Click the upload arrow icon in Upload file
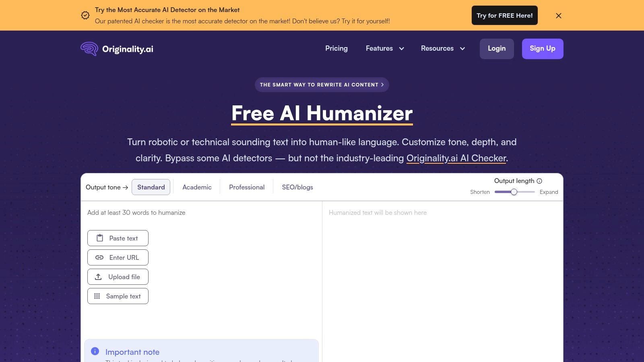The image size is (644, 362). [98, 277]
